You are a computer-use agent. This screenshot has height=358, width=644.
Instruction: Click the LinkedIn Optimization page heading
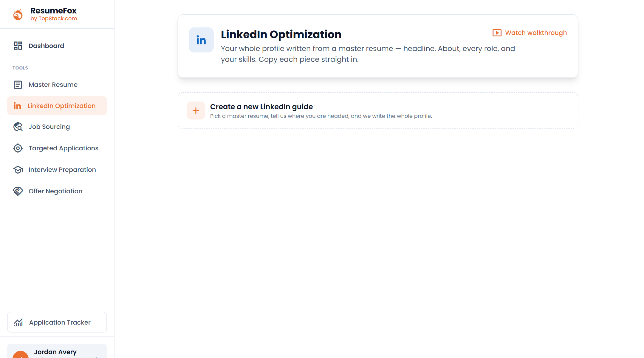coord(281,34)
